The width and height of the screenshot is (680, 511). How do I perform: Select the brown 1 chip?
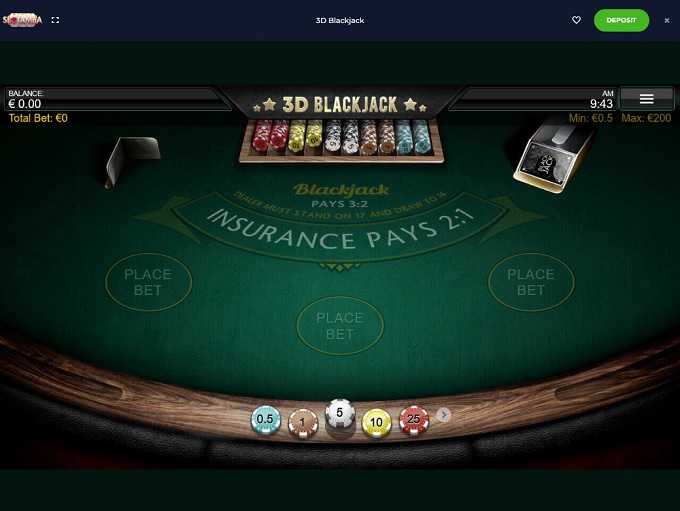coord(303,423)
